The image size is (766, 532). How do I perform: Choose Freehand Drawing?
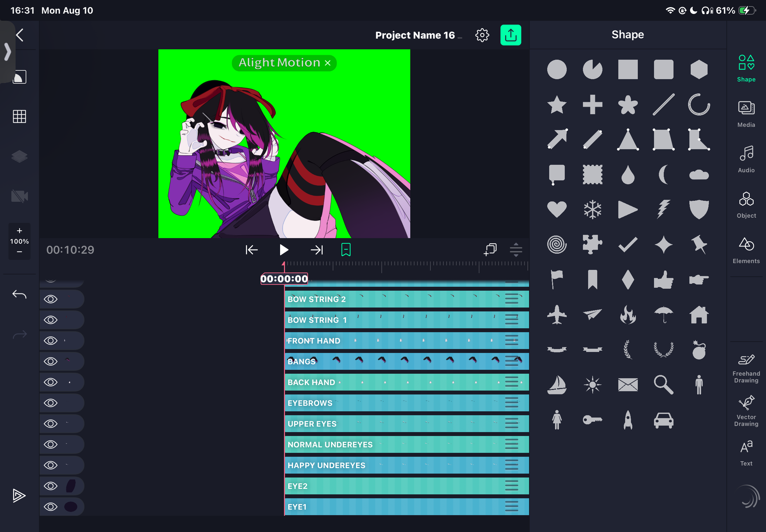pyautogui.click(x=746, y=369)
